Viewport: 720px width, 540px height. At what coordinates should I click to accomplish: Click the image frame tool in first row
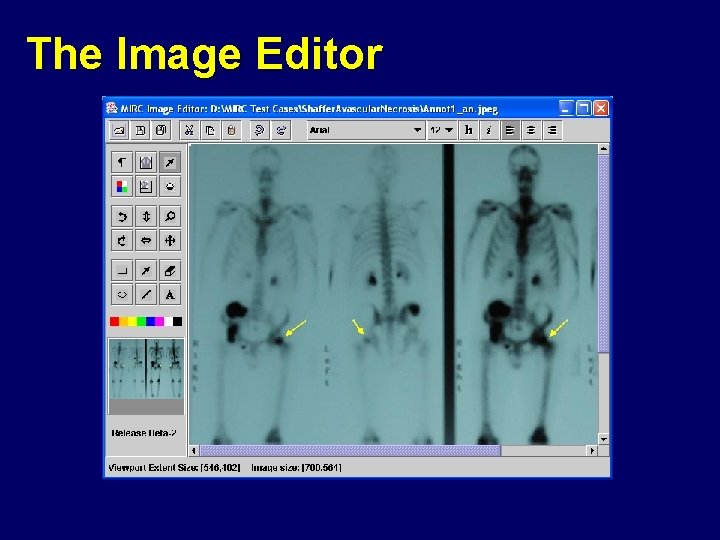pos(146,162)
